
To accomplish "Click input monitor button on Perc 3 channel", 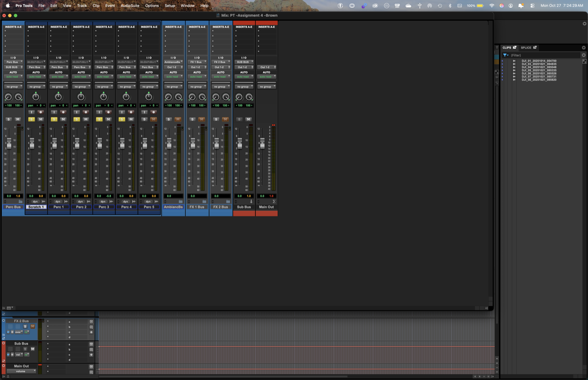I will tap(99, 112).
